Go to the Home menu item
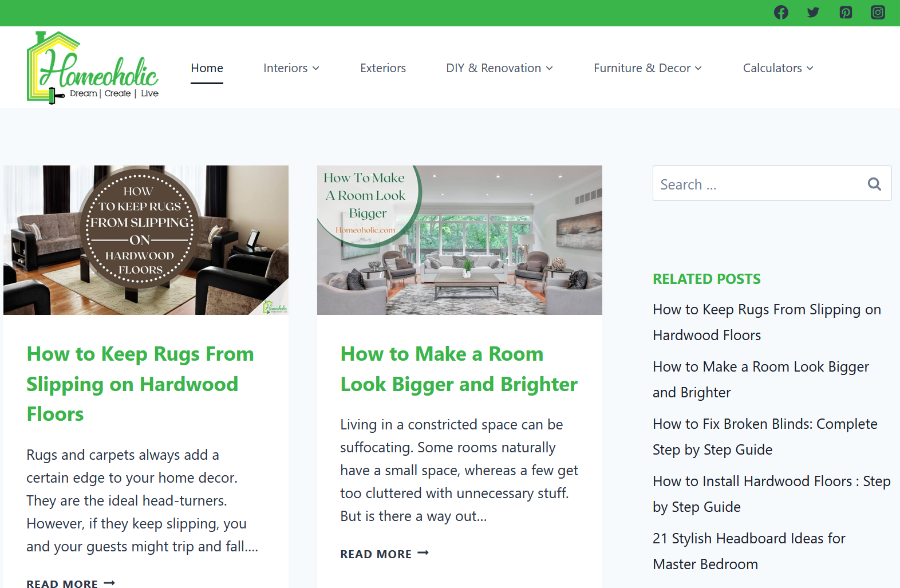The image size is (900, 588). tap(207, 68)
